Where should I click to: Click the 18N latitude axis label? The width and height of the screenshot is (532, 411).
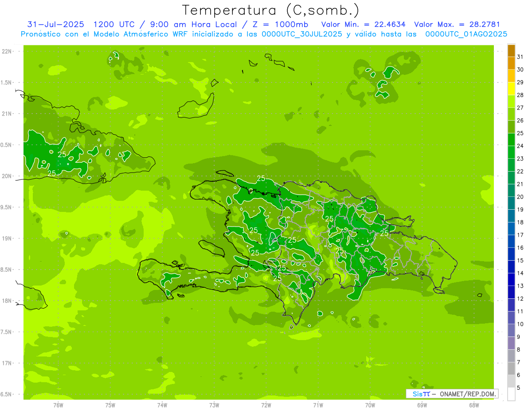(x=8, y=301)
